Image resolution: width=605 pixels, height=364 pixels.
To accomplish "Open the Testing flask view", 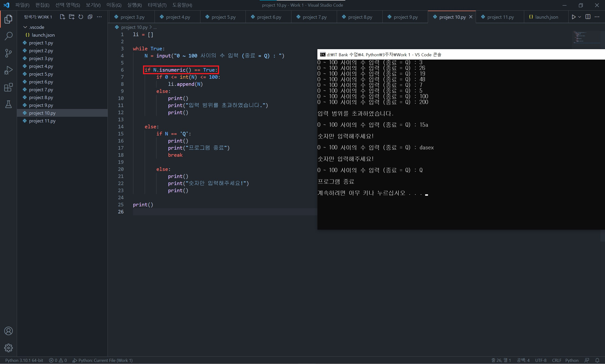I will (8, 104).
